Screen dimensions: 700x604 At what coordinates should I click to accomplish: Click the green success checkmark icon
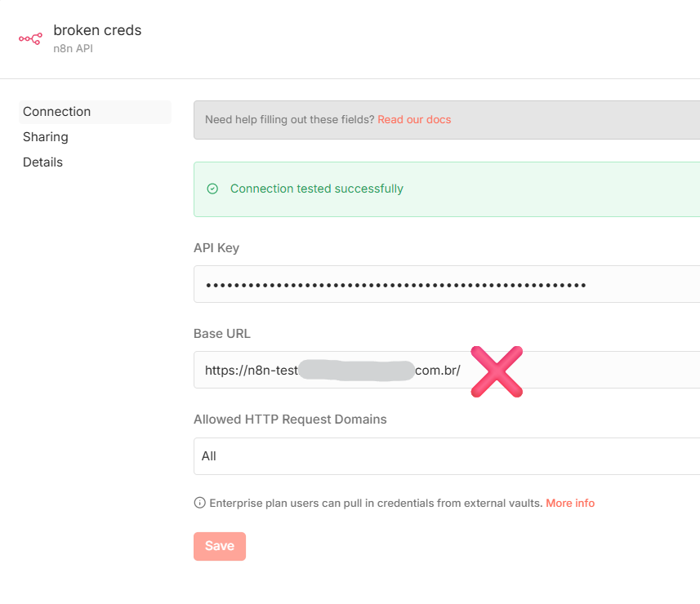(212, 189)
